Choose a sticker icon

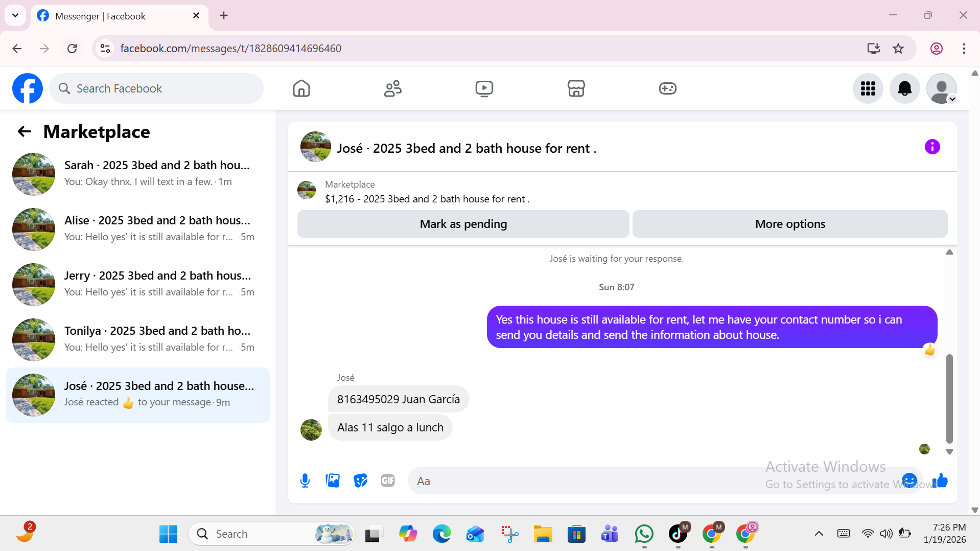click(360, 480)
